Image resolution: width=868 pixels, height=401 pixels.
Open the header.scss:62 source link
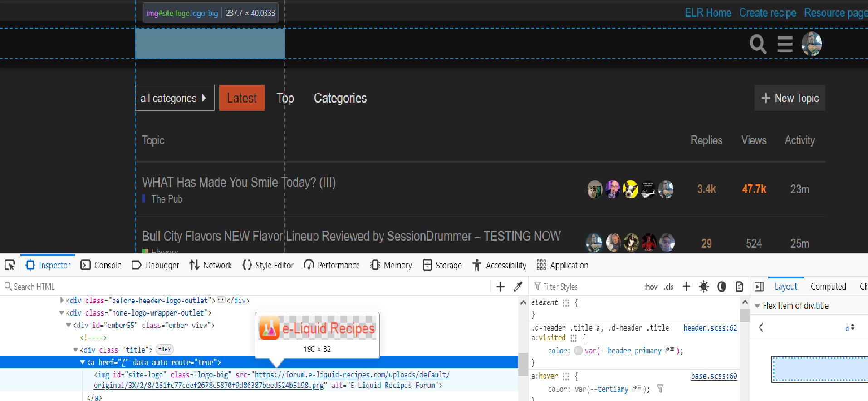pos(710,328)
